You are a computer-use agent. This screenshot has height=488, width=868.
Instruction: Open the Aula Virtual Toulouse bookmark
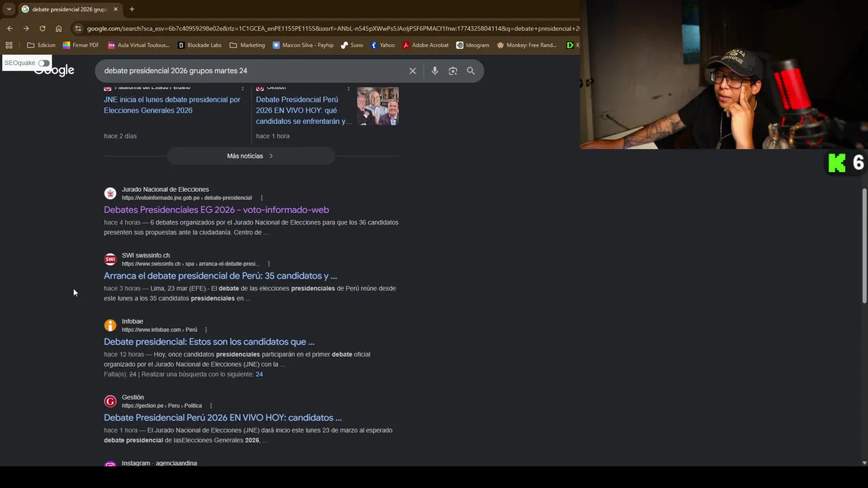[x=138, y=45]
